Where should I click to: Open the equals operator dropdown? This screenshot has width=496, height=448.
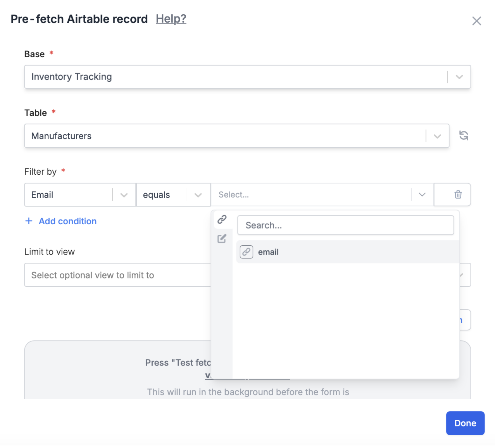point(198,195)
